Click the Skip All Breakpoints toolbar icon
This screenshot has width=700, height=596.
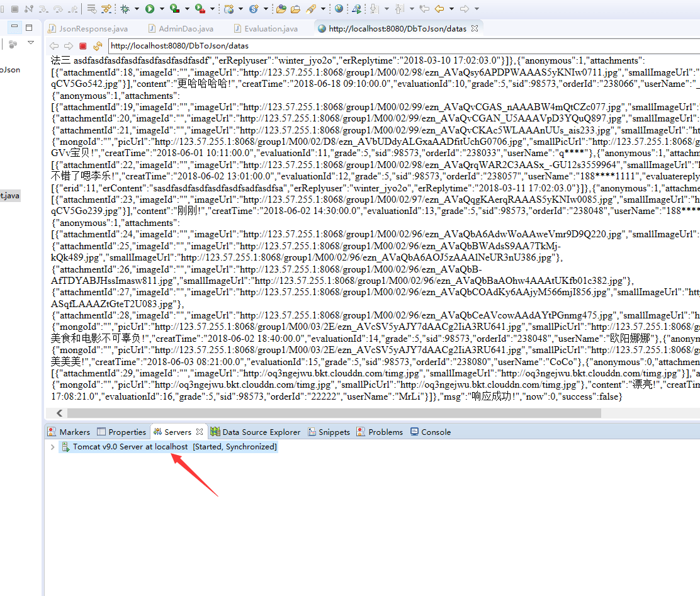[x=106, y=9]
